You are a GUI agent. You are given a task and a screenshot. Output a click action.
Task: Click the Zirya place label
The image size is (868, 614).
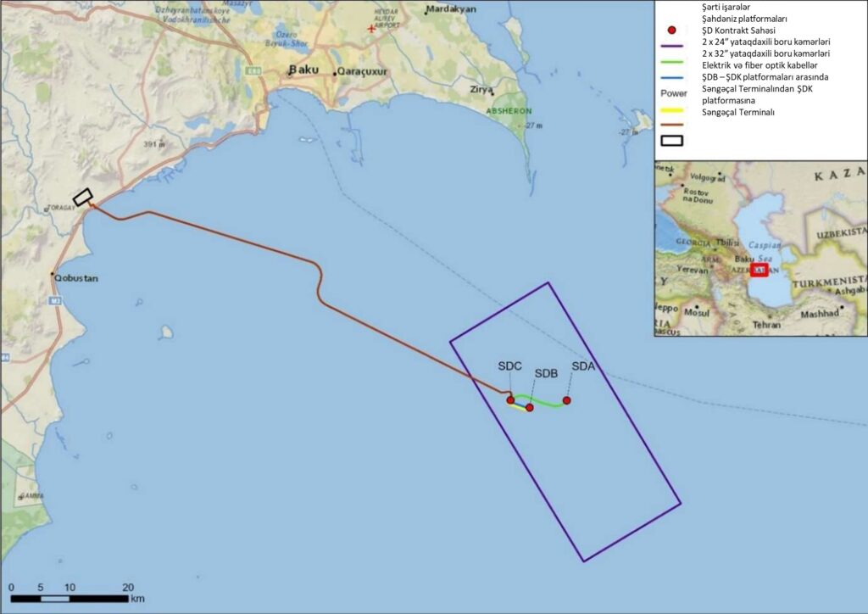pyautogui.click(x=482, y=88)
